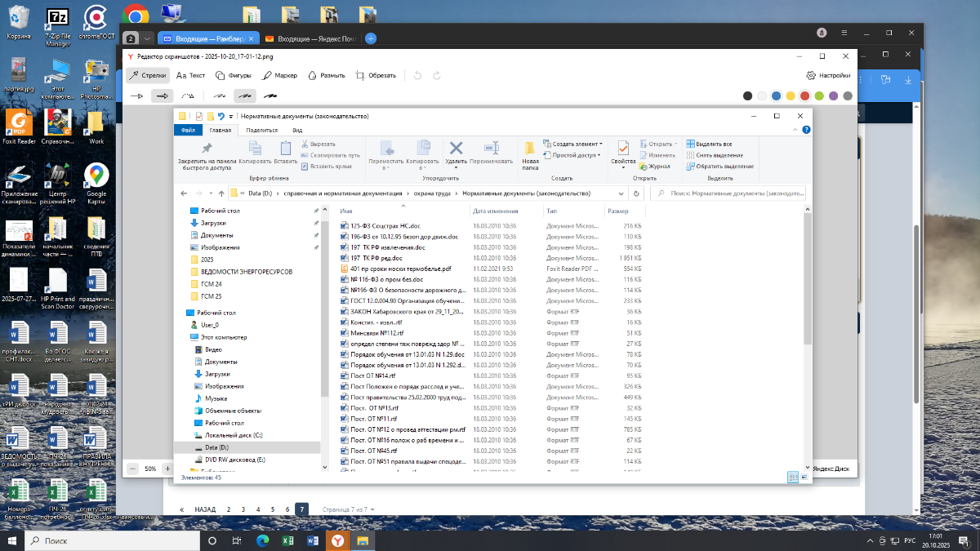Pick the Размыть blur tool
The image size is (980, 551).
point(326,75)
